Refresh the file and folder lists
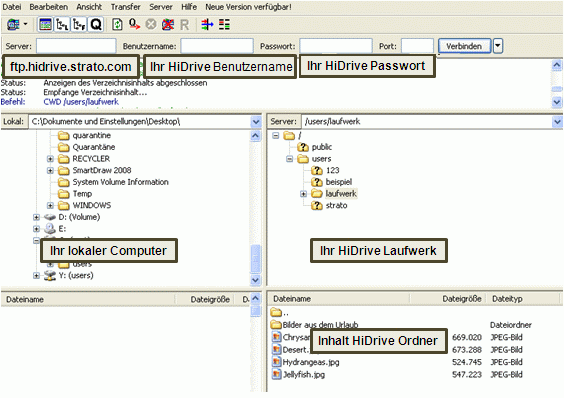The width and height of the screenshot is (573, 398). click(117, 25)
